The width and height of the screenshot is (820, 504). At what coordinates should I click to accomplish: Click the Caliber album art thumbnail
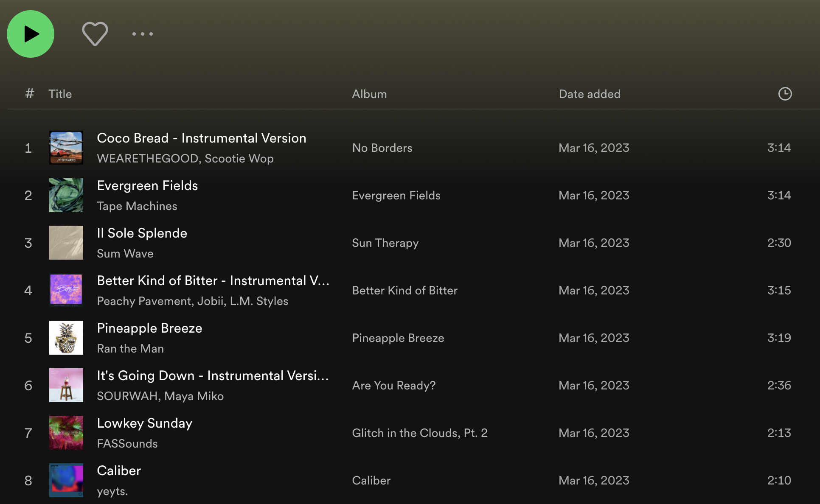tap(66, 480)
